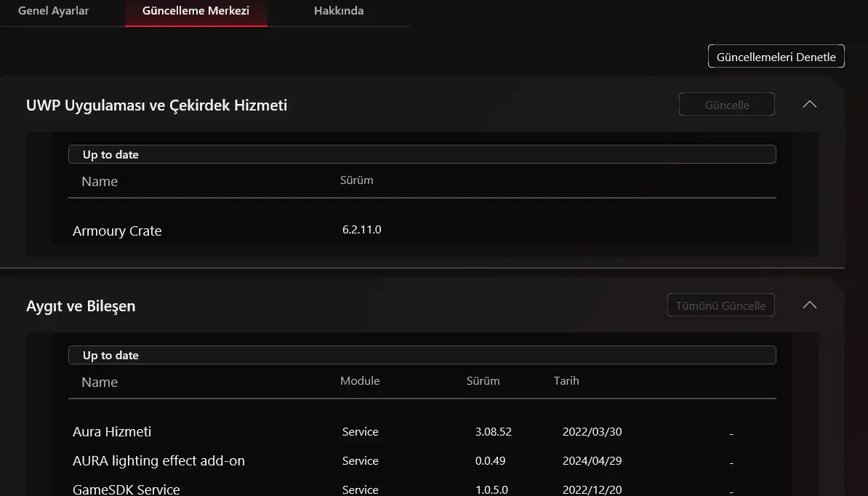Collapse UWP Uygulaması ve Çekirdek Hizmeti section
The image size is (868, 496).
point(810,105)
